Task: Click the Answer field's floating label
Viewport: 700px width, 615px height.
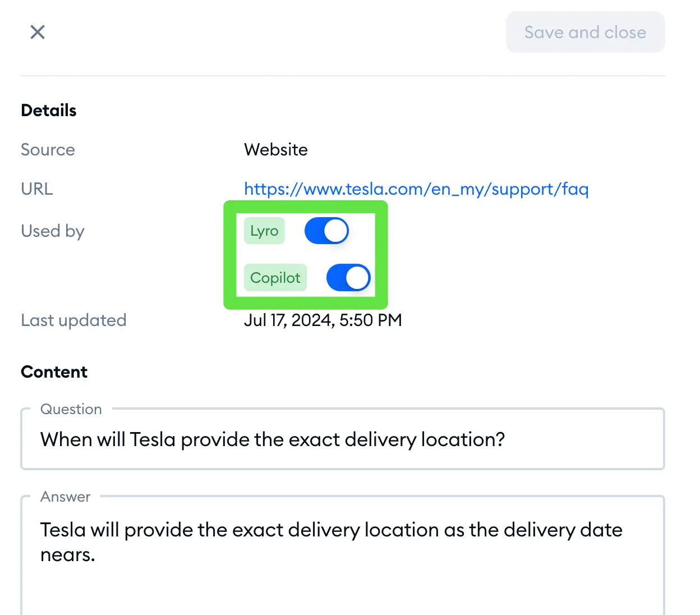Action: click(x=65, y=497)
